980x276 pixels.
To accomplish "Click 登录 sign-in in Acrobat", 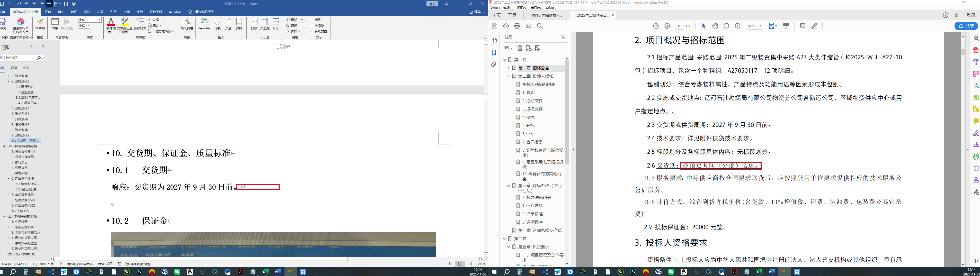I will click(x=971, y=15).
